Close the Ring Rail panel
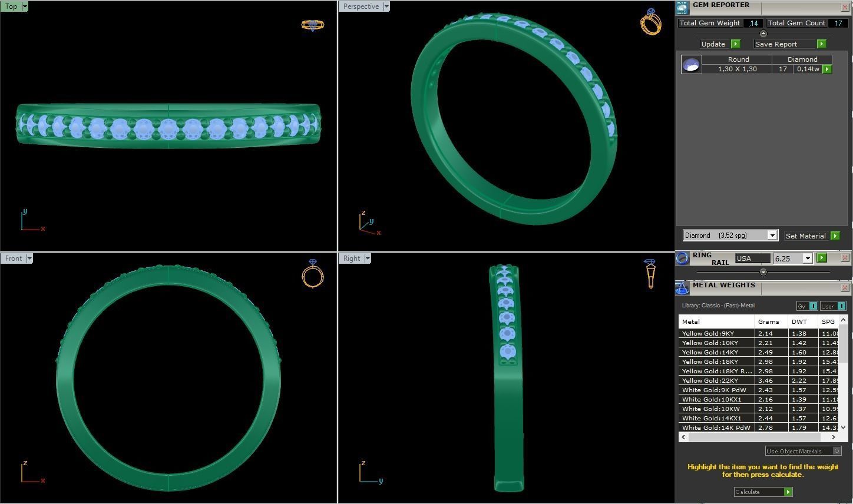The width and height of the screenshot is (853, 504). coord(845,258)
